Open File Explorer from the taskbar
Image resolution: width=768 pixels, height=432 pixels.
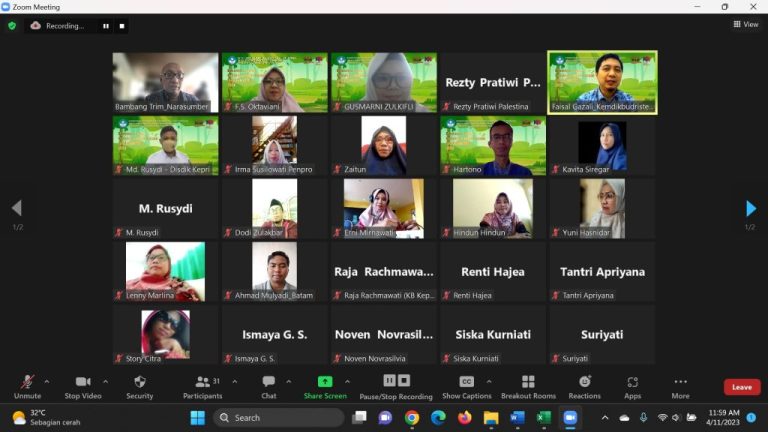[490, 418]
